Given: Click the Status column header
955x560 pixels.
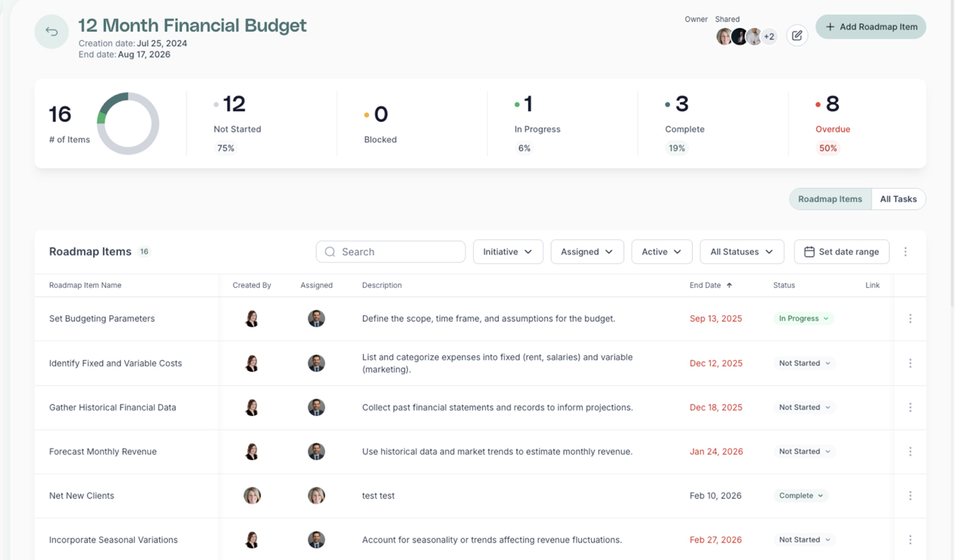Looking at the screenshot, I should pos(784,286).
